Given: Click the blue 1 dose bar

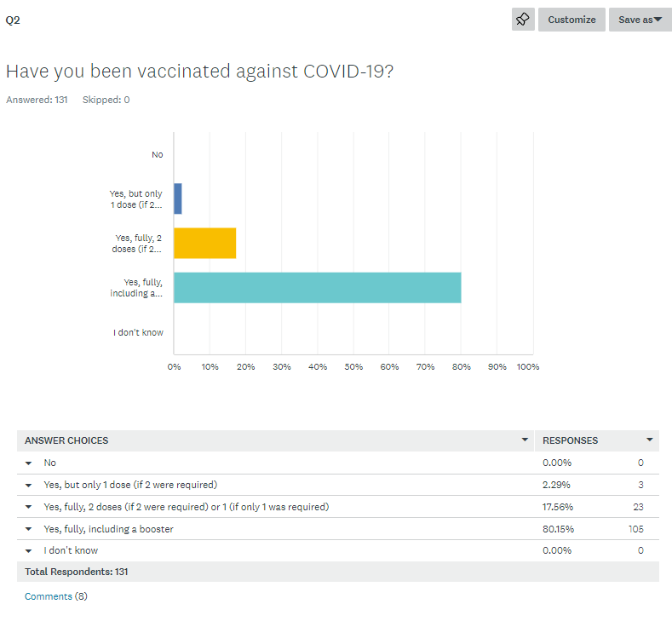Looking at the screenshot, I should point(177,199).
